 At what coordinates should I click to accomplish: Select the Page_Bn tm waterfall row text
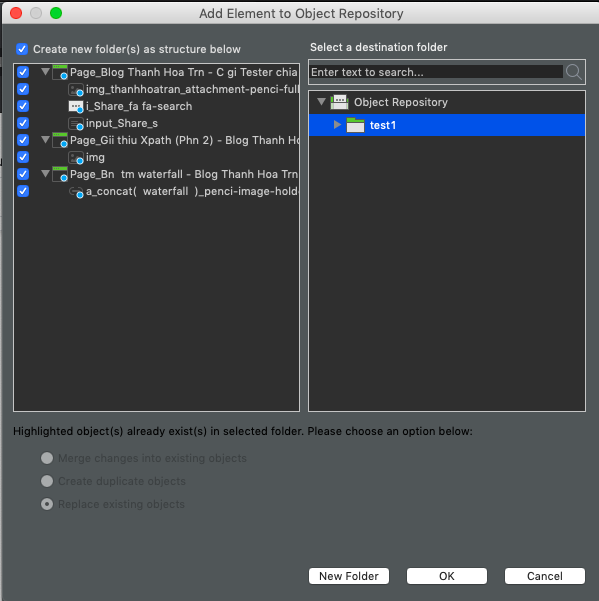[184, 174]
